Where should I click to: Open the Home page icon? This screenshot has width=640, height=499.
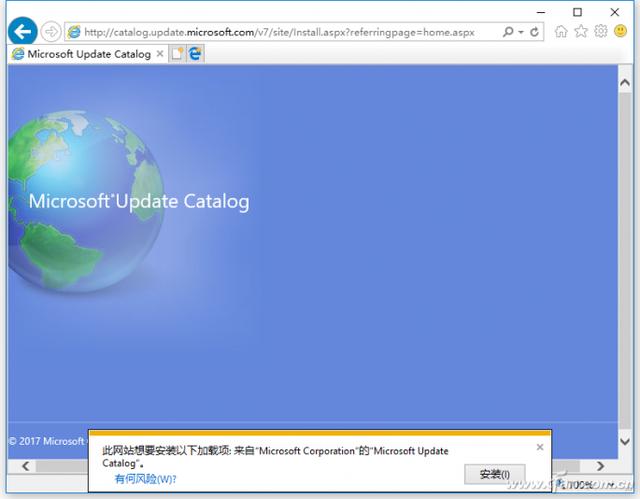point(561,31)
